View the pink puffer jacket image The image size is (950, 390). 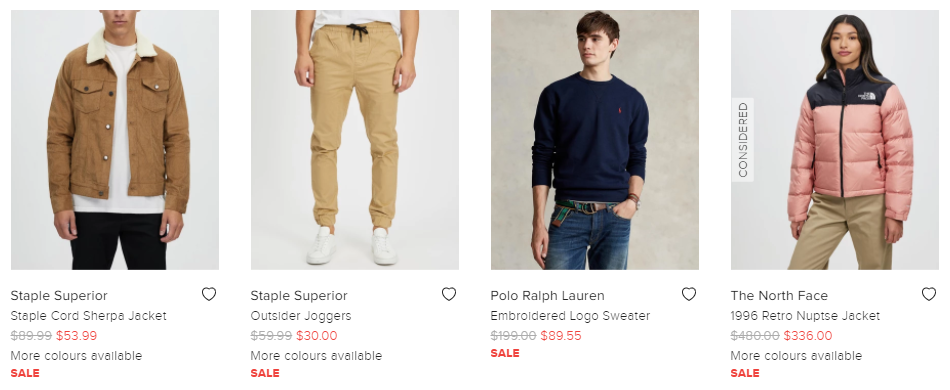click(835, 140)
